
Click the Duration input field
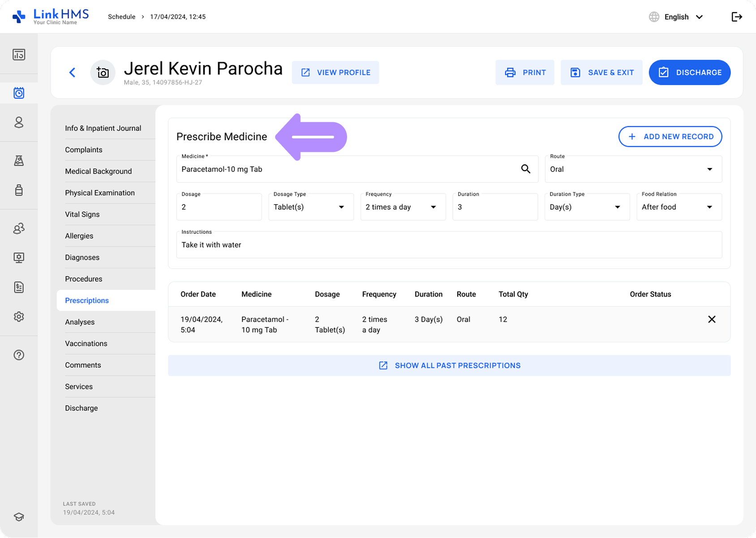pos(495,207)
